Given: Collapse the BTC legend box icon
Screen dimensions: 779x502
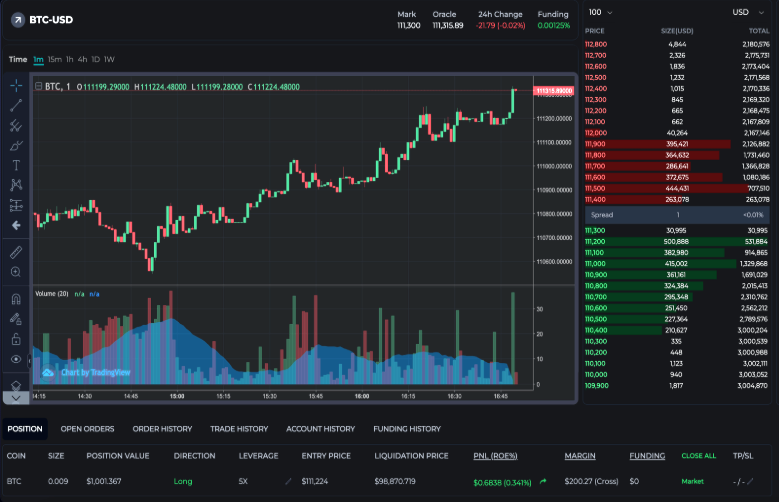Looking at the screenshot, I should (38, 86).
